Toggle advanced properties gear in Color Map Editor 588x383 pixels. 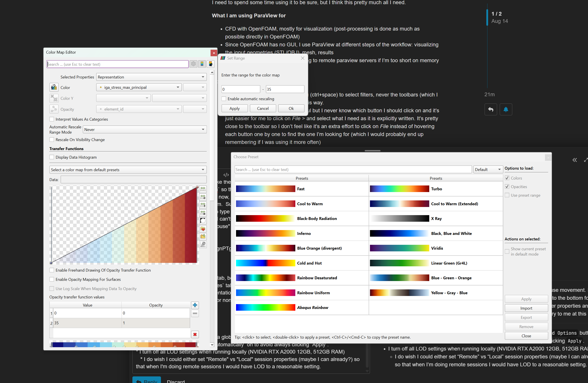tap(193, 64)
